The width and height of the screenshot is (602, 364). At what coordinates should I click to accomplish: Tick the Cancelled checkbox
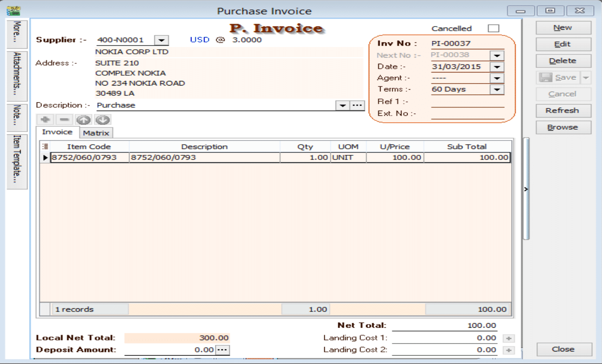click(x=493, y=28)
